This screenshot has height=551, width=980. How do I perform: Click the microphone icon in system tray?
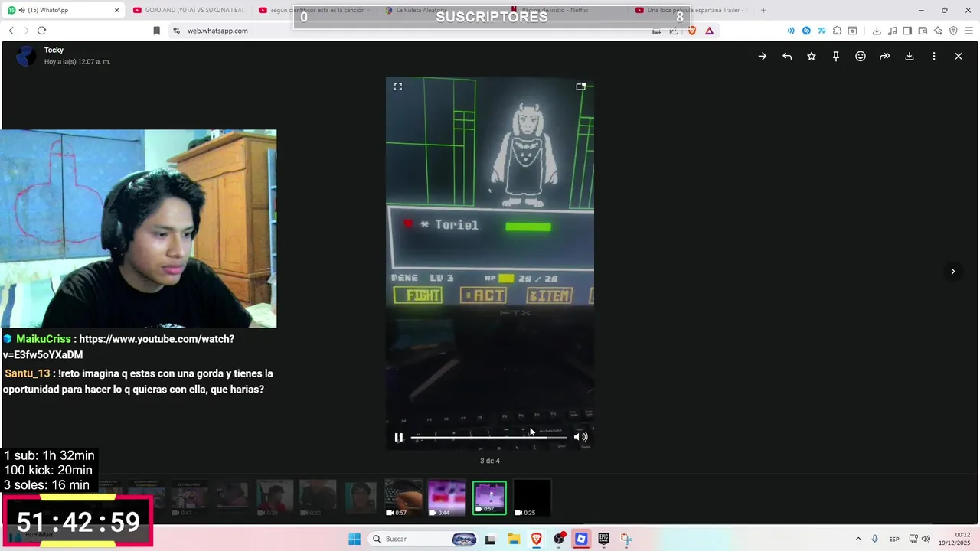click(x=874, y=539)
